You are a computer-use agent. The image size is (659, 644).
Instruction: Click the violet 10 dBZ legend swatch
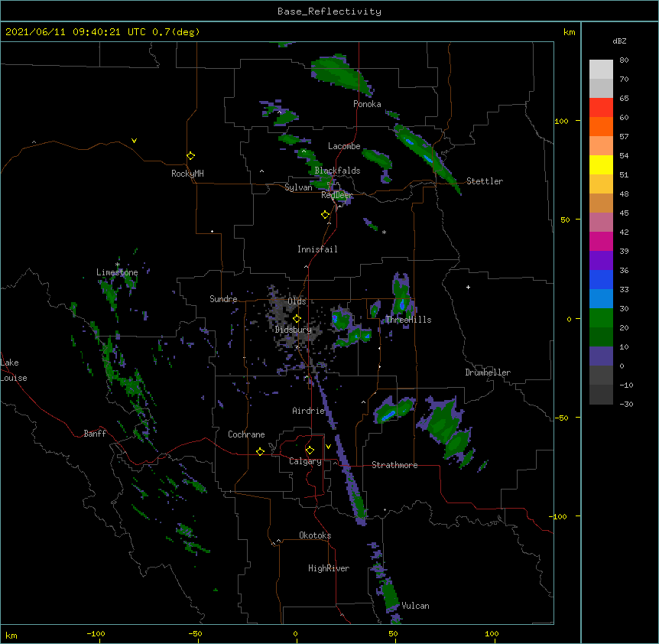tap(601, 356)
